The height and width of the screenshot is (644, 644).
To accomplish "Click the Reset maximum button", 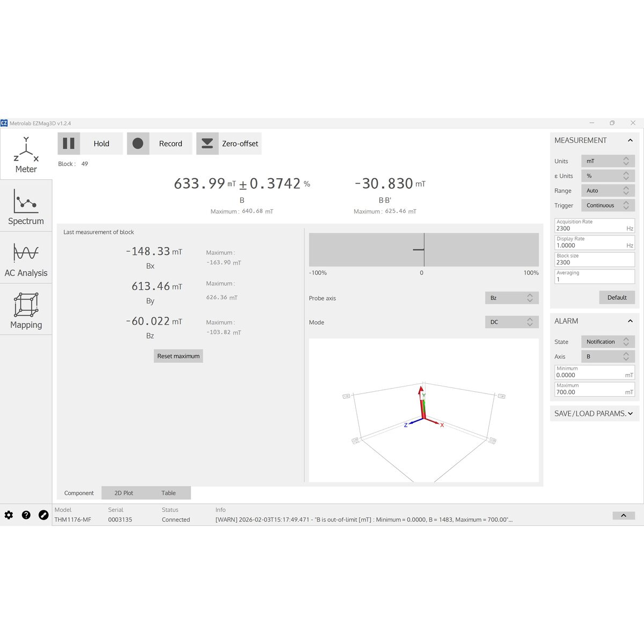I will [178, 356].
